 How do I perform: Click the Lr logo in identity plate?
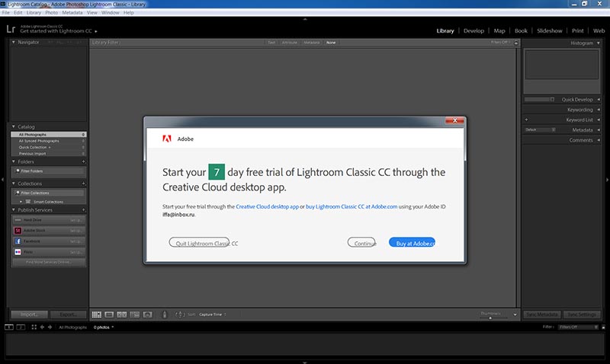pyautogui.click(x=11, y=29)
